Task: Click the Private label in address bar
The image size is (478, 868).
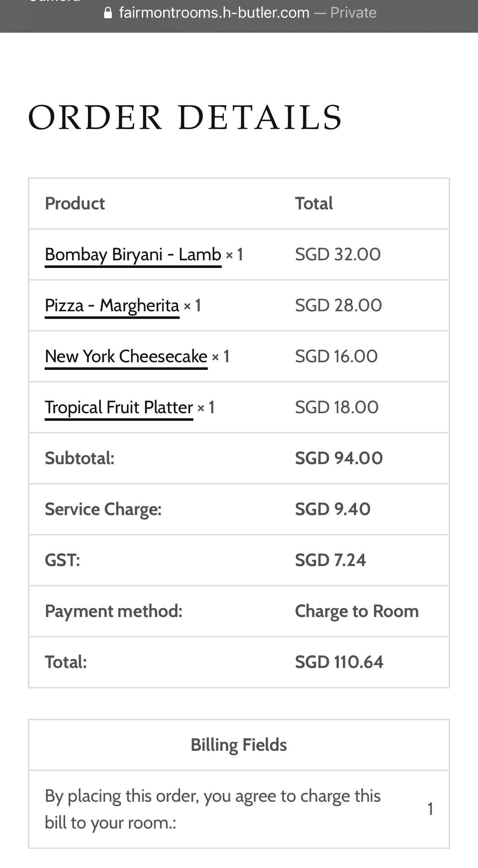Action: tap(353, 13)
